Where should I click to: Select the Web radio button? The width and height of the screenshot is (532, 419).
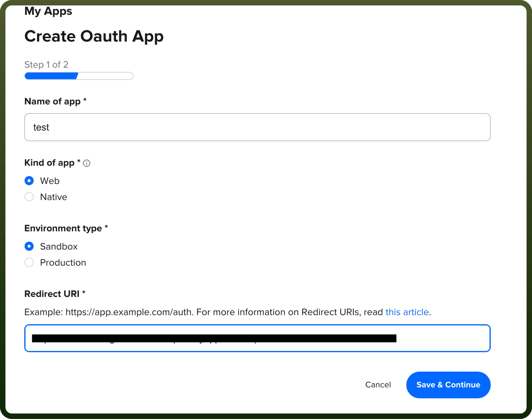[29, 181]
